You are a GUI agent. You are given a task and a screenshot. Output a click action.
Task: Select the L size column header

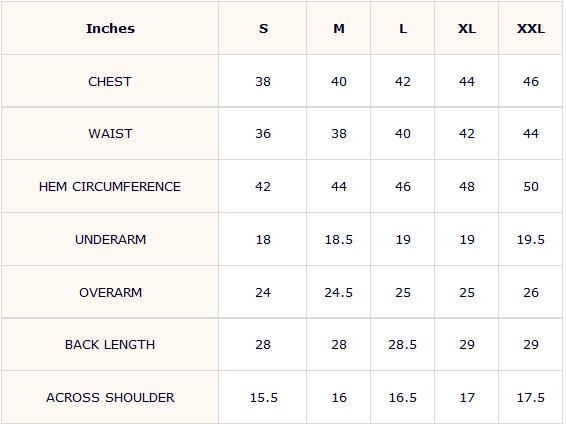(x=402, y=28)
